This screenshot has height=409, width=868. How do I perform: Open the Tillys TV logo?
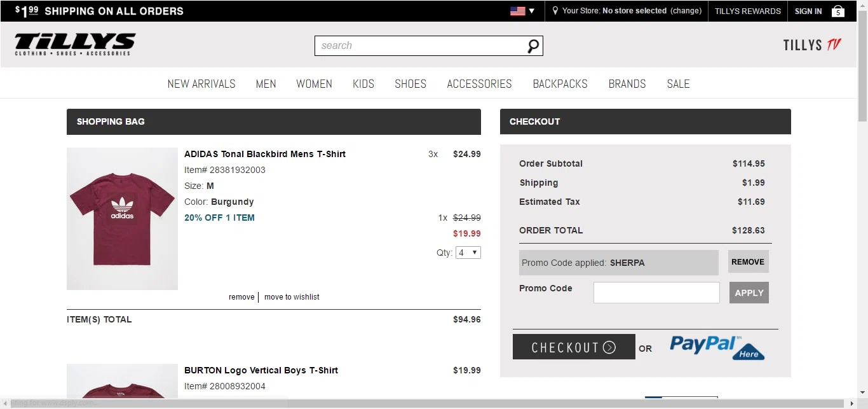pyautogui.click(x=812, y=45)
